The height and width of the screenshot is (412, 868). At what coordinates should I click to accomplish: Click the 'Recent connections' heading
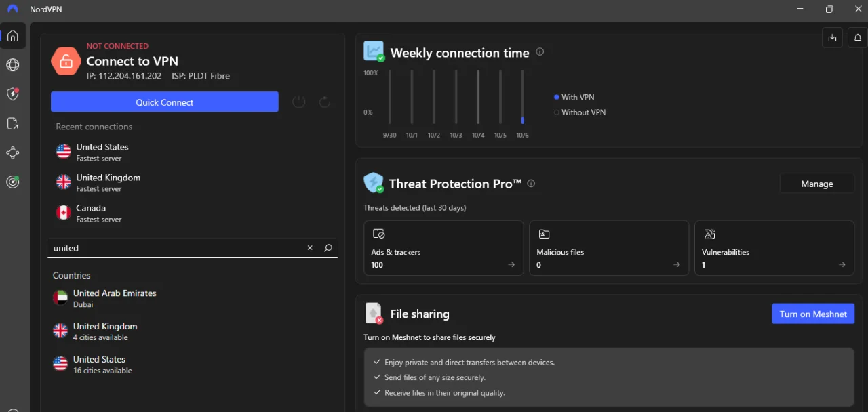pyautogui.click(x=94, y=127)
